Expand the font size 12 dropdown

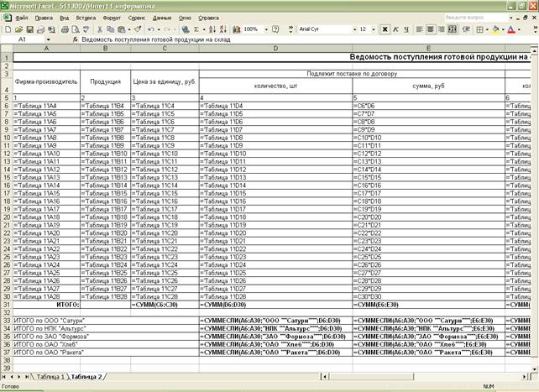pyautogui.click(x=374, y=29)
